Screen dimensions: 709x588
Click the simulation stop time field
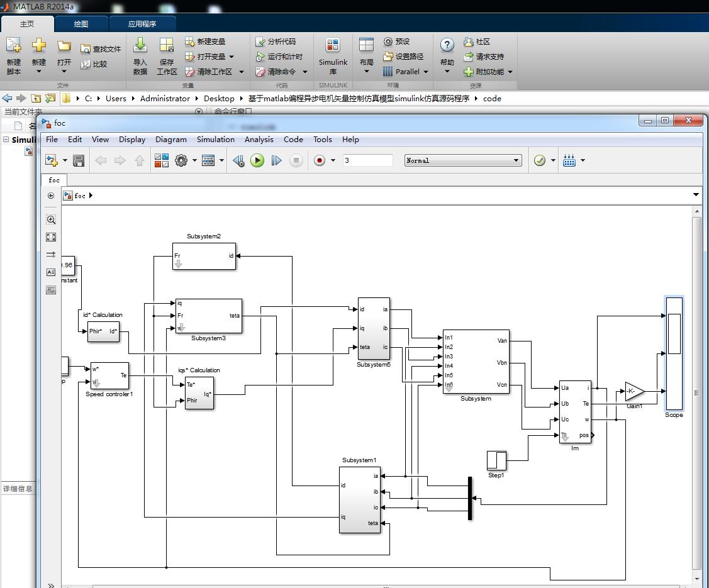(x=367, y=160)
